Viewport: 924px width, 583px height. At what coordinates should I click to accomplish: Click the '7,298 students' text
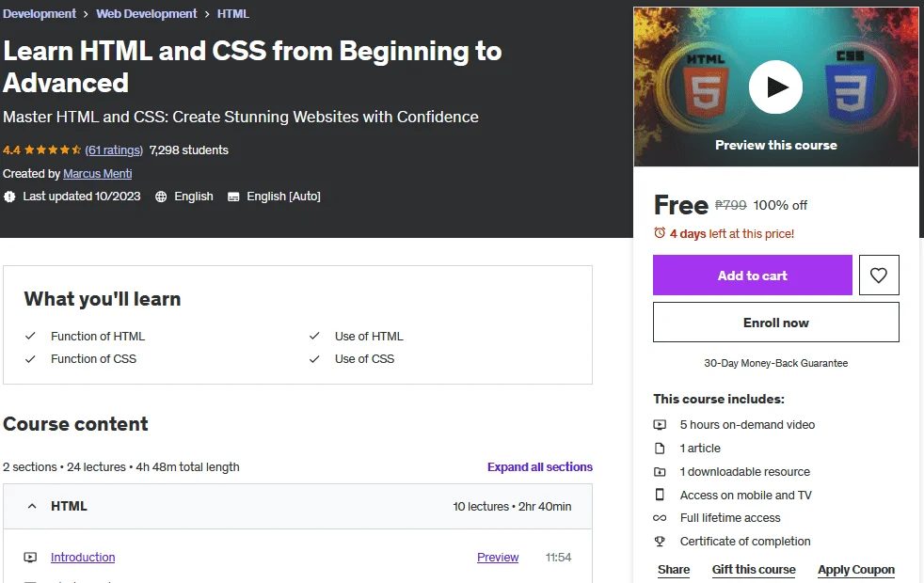tap(188, 150)
